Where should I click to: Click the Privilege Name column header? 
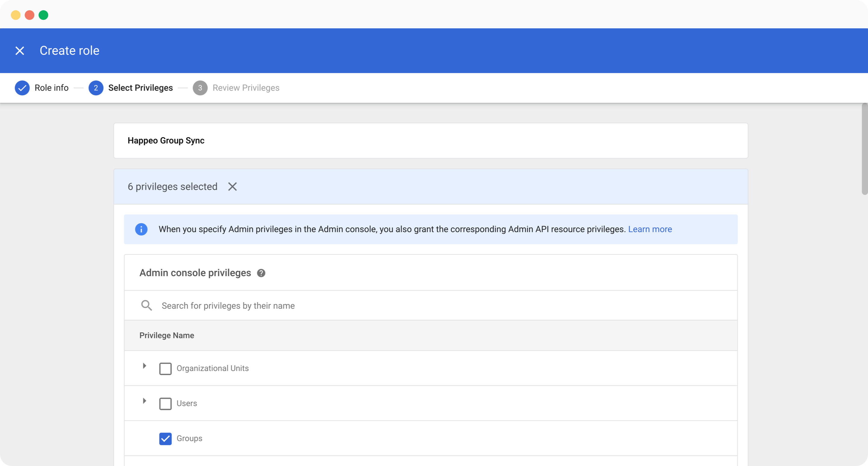[x=167, y=335]
